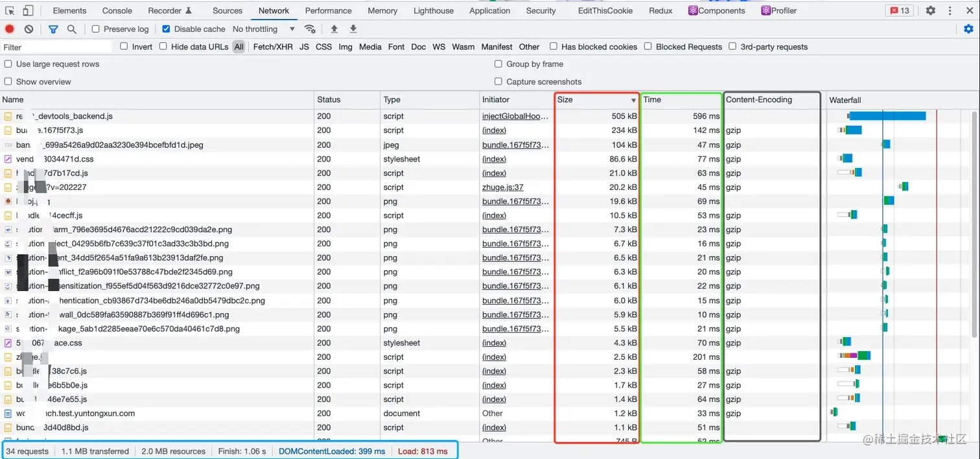
Task: Toggle device toolbar icon
Action: (x=28, y=10)
